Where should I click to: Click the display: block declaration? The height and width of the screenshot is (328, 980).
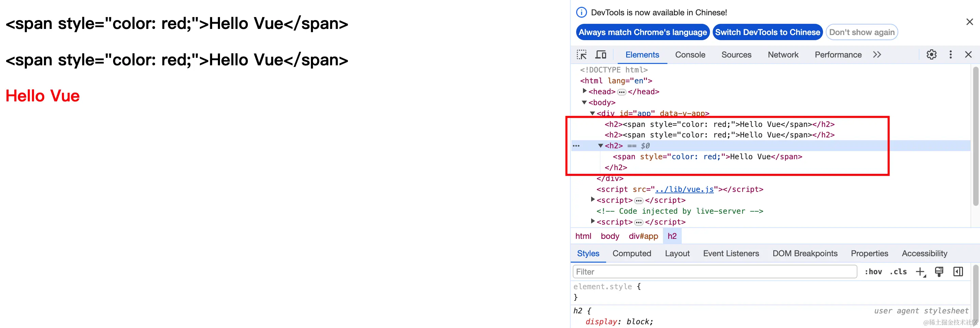tap(619, 322)
